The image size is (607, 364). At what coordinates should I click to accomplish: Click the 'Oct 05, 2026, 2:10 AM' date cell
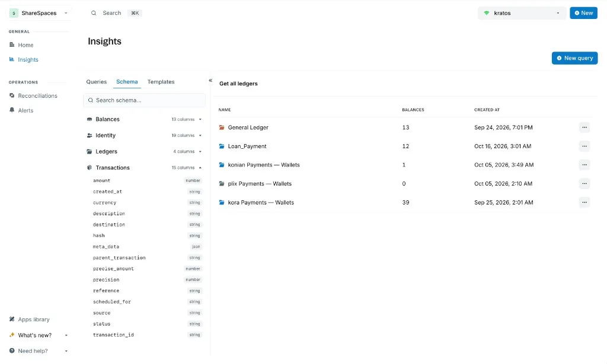(x=503, y=184)
